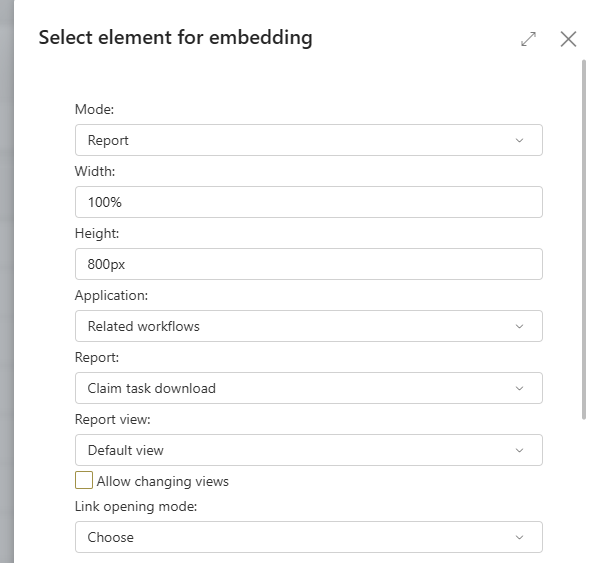Open the Report view dropdown showing Default view
The image size is (609, 563).
tap(309, 450)
